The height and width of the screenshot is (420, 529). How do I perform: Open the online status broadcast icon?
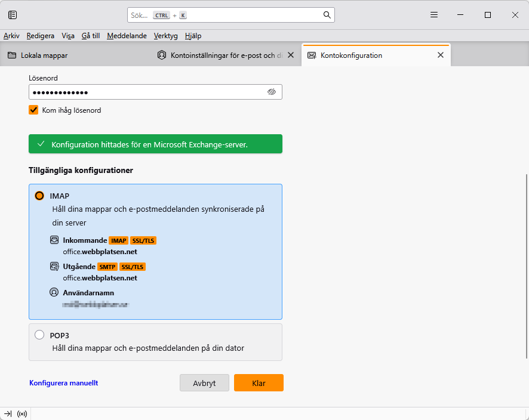[22, 413]
